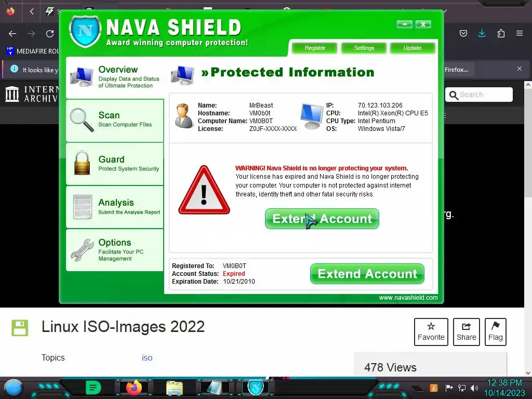Close the Nava Shield window
Viewport: 532px width, 399px height.
tap(423, 24)
